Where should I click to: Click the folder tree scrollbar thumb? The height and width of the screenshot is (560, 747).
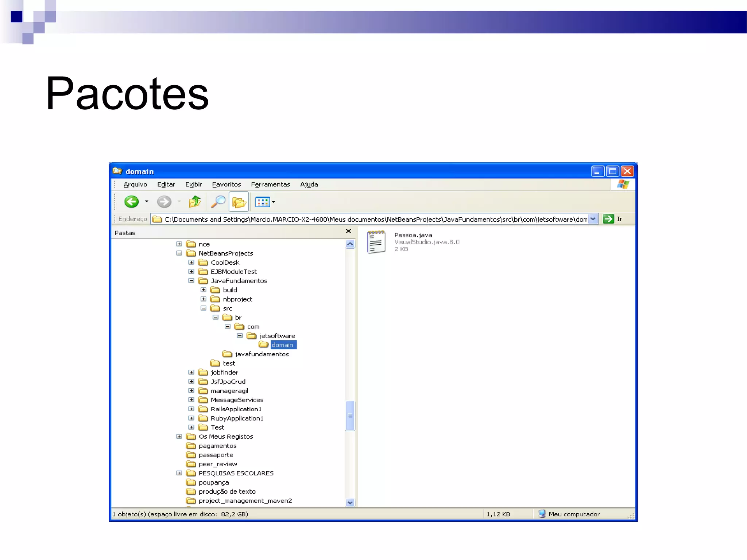click(350, 416)
